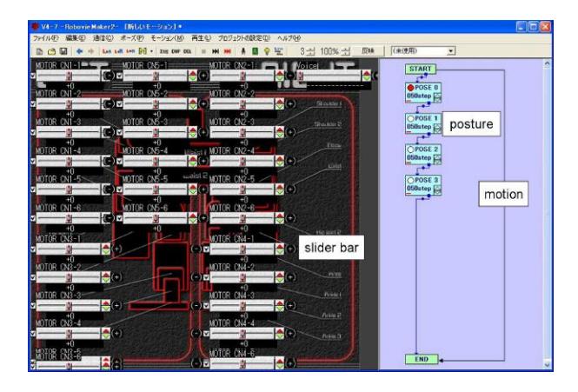Click the spinner next to 100%
This screenshot has width=578, height=392.
[345, 51]
